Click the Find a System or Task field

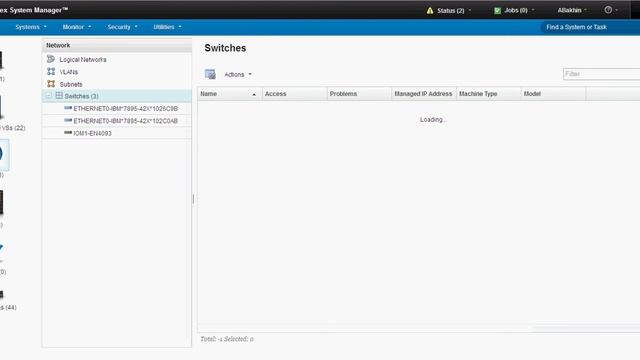590,27
